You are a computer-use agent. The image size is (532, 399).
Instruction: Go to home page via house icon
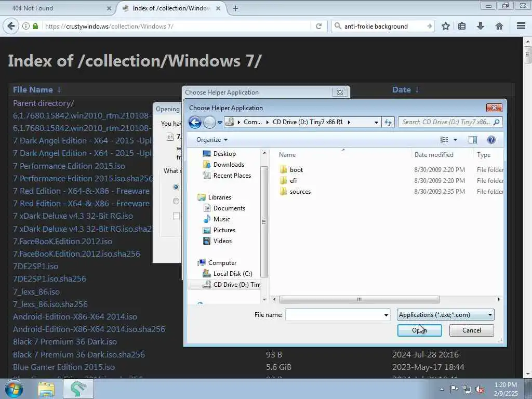pyautogui.click(x=499, y=26)
